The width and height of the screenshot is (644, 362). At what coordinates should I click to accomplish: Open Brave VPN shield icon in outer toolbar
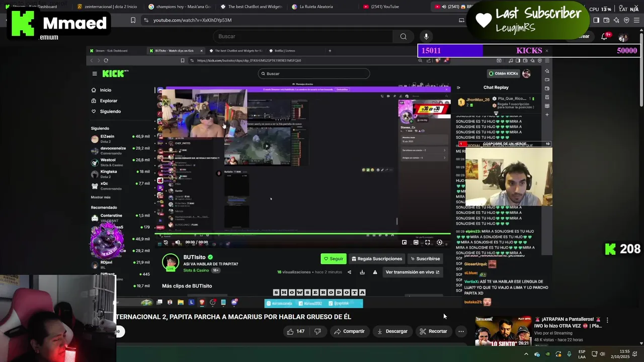click(626, 20)
